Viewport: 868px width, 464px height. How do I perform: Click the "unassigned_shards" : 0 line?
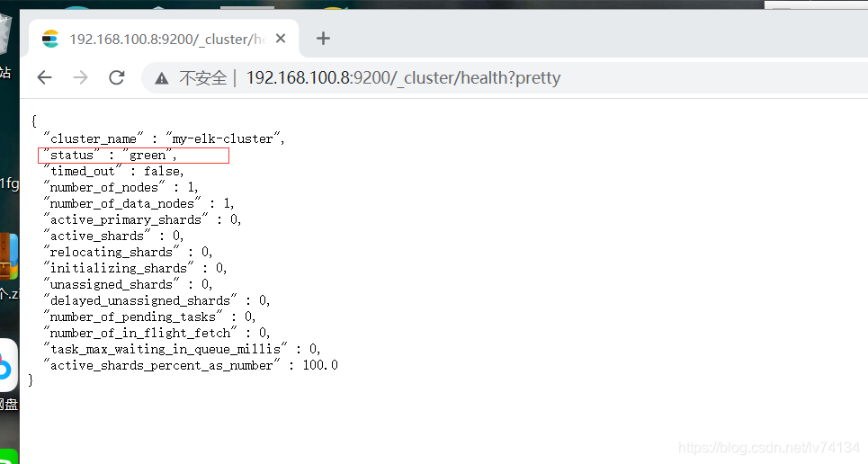click(x=128, y=284)
